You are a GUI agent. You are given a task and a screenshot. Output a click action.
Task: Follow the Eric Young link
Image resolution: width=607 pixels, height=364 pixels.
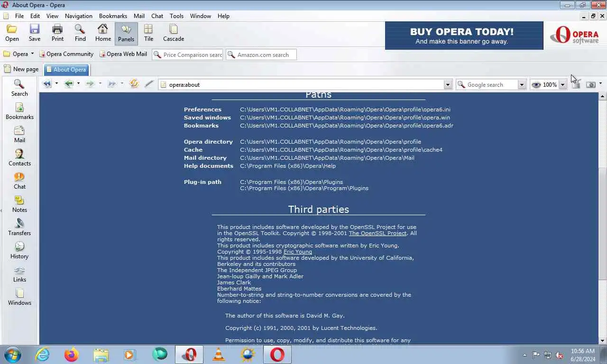pos(297,252)
